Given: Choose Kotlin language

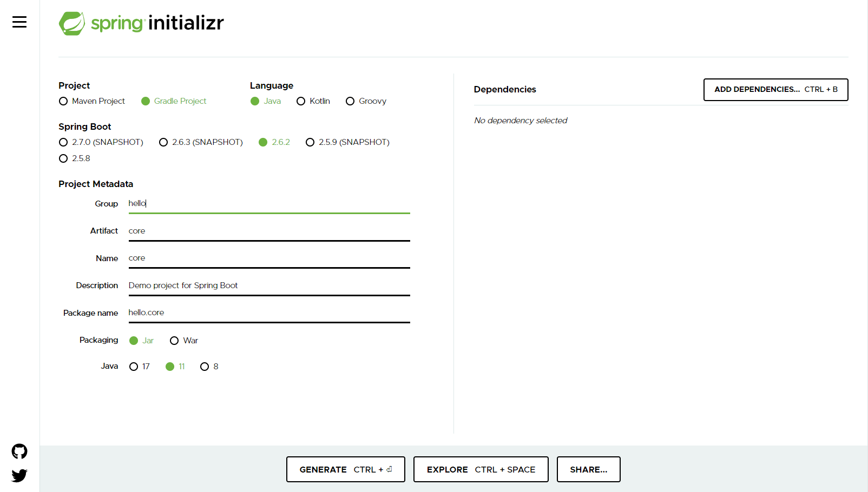Looking at the screenshot, I should [x=313, y=101].
